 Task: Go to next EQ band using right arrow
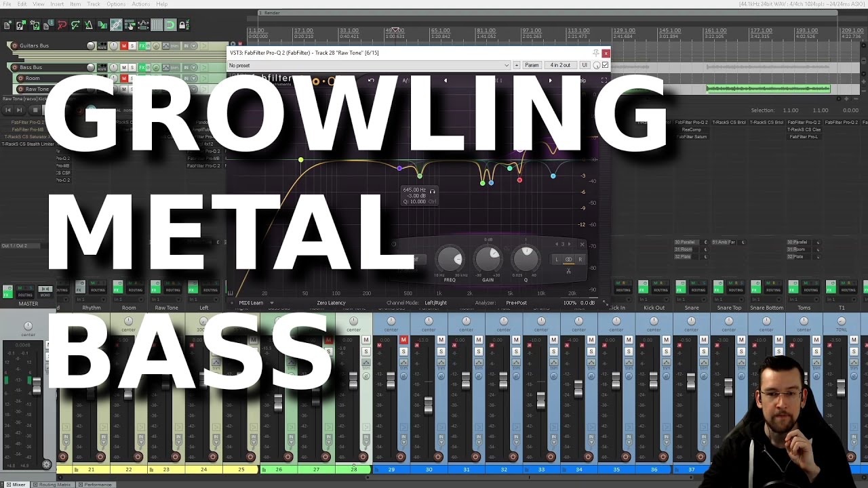click(570, 244)
